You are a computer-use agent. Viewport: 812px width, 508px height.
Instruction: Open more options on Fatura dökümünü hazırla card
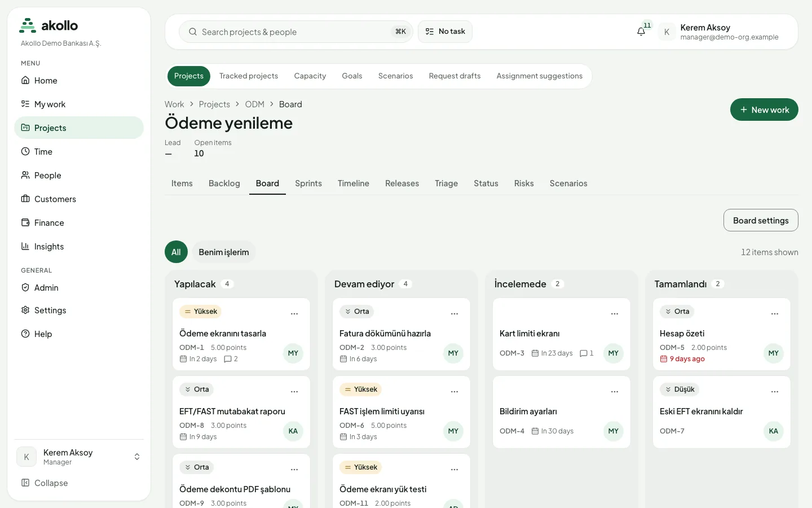click(x=454, y=314)
